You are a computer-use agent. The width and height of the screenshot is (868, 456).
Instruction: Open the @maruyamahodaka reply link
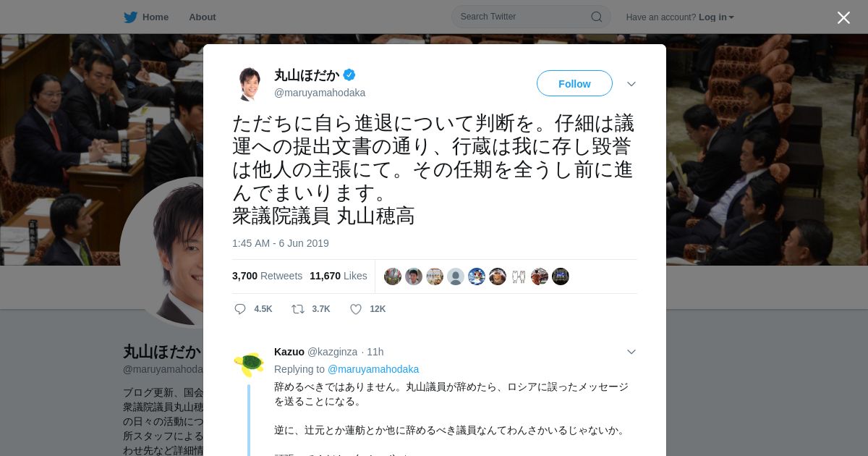tap(373, 369)
